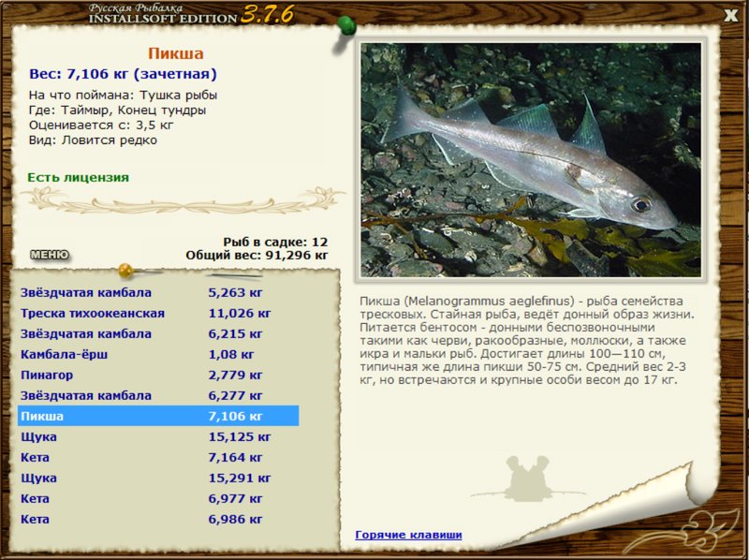749x560 pixels.
Task: Click the haddock photo
Action: tap(531, 160)
